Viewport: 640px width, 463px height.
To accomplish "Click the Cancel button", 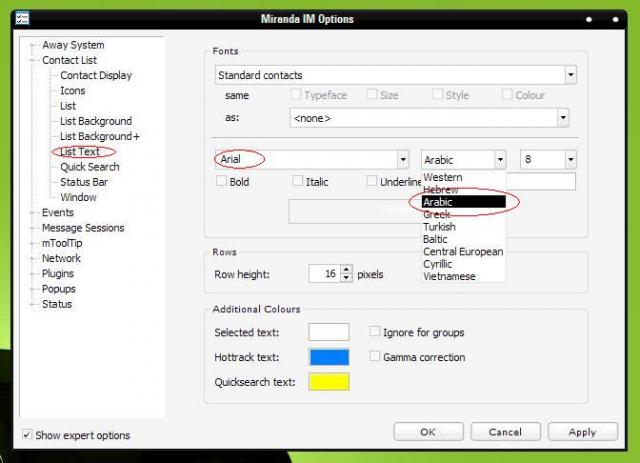I will 505,432.
